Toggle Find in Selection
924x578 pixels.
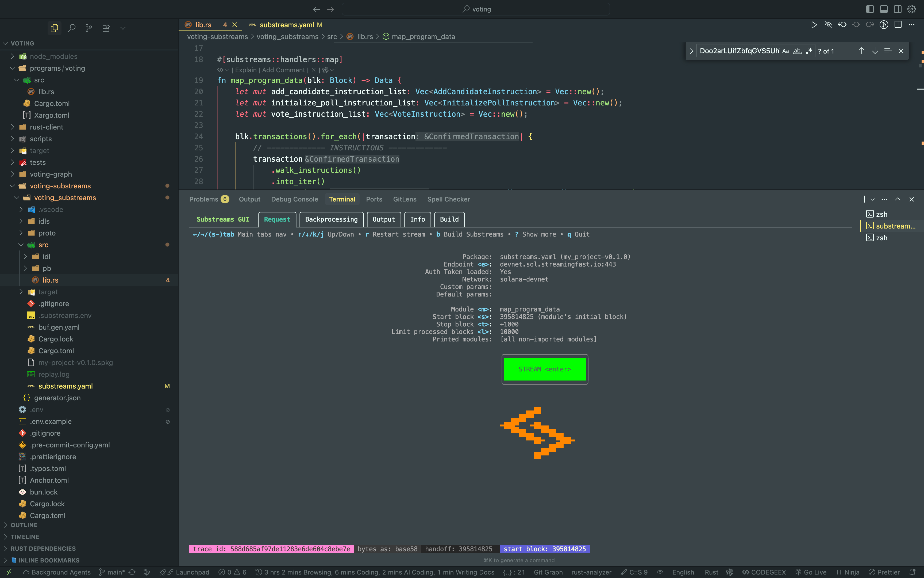(x=888, y=51)
